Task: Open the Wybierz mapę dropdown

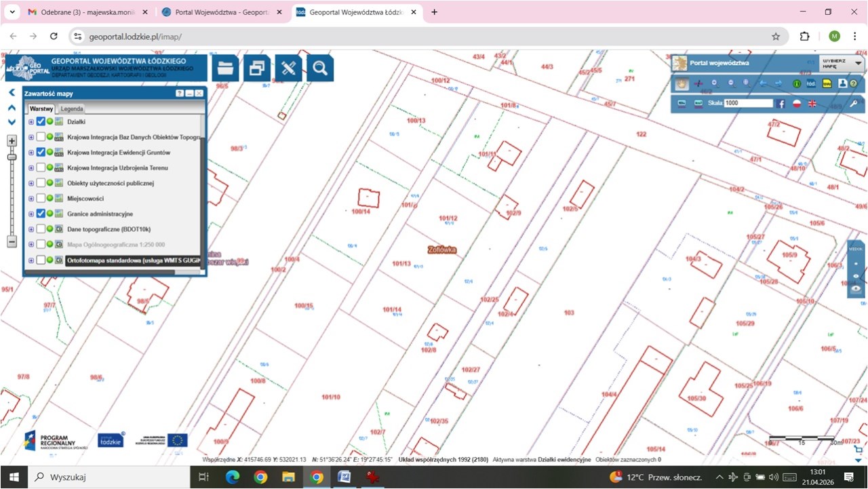Action: (x=841, y=64)
